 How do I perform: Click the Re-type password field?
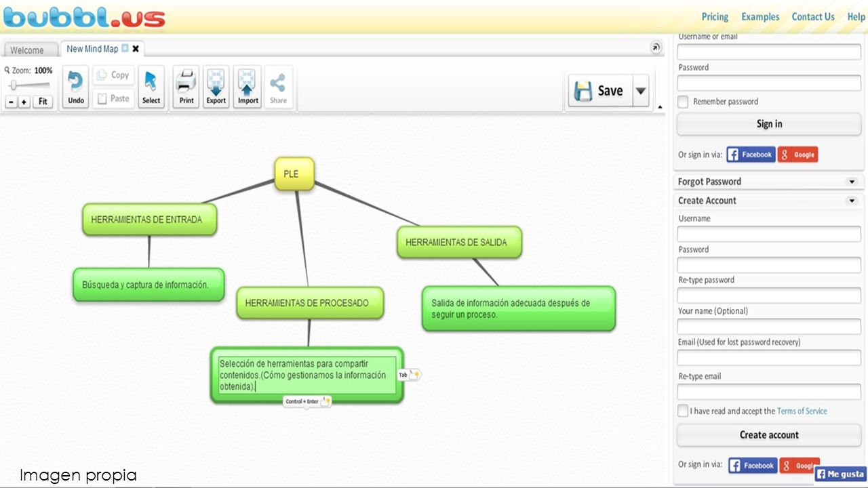pyautogui.click(x=769, y=296)
